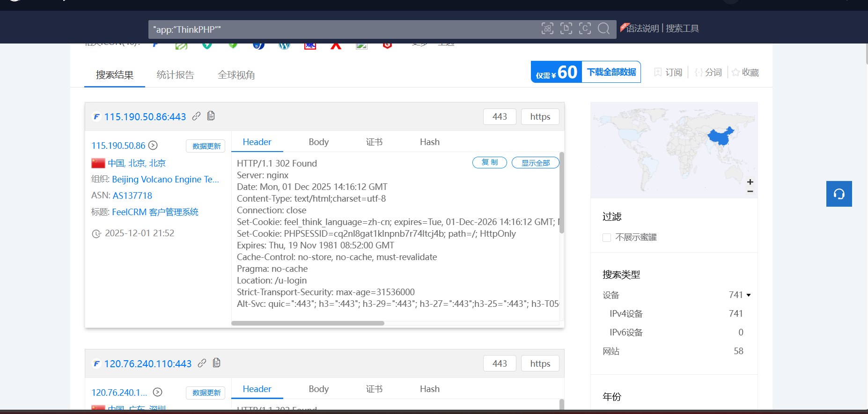Enable the 不展示蜜罐 checkbox
Viewport: 868px width, 414px height.
607,238
